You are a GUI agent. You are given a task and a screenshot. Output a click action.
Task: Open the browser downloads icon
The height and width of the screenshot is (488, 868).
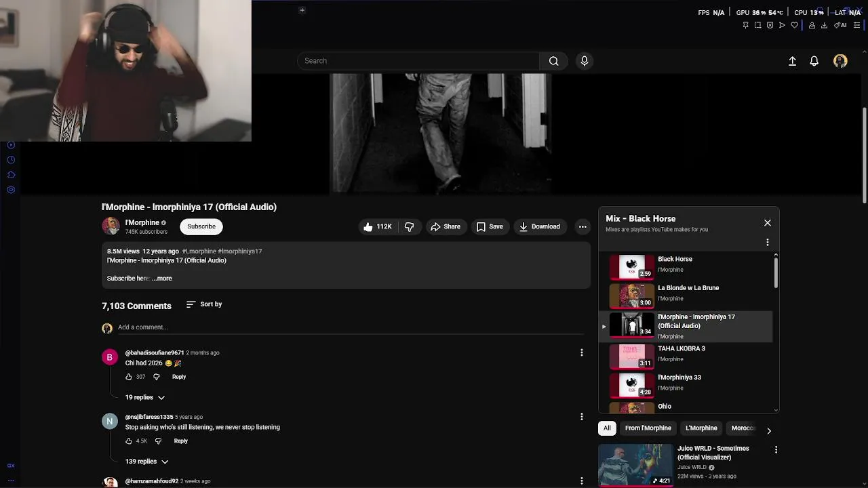824,25
